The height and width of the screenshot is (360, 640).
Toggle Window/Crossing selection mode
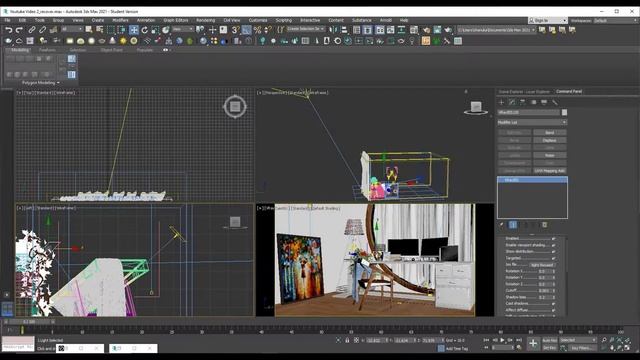coord(121,30)
